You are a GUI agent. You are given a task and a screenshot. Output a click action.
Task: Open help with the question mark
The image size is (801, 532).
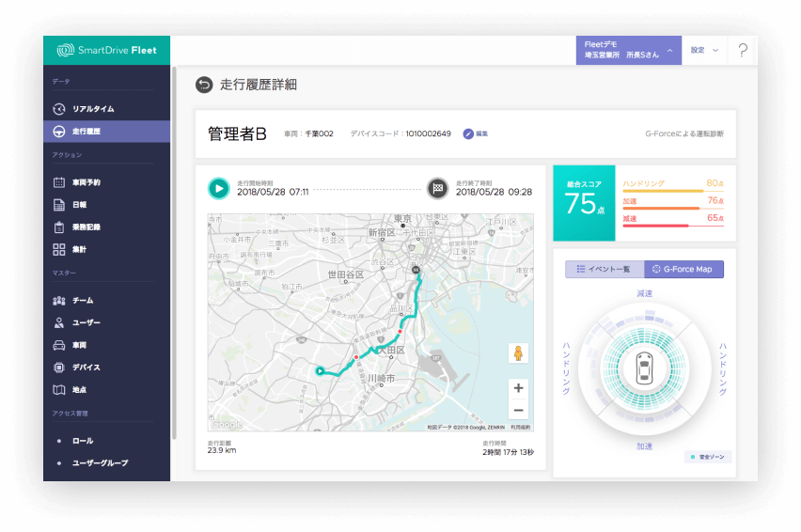[743, 50]
